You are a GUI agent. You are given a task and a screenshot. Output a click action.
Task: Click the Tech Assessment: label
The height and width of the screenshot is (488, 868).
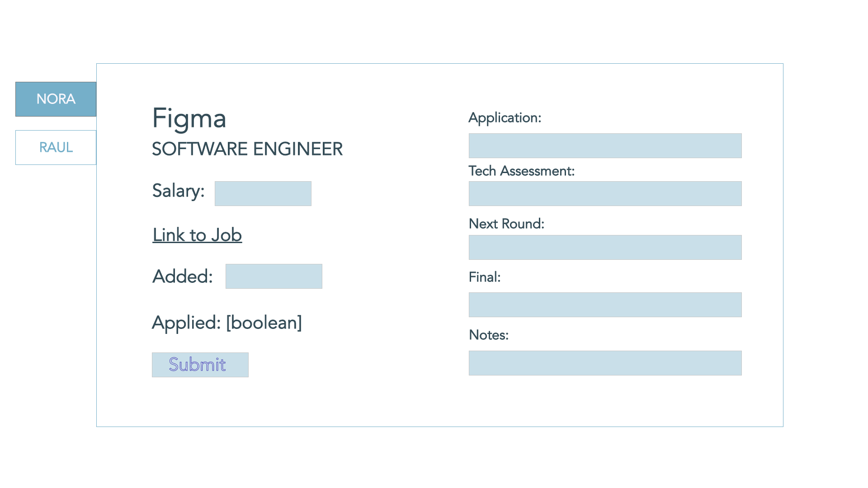pyautogui.click(x=521, y=171)
